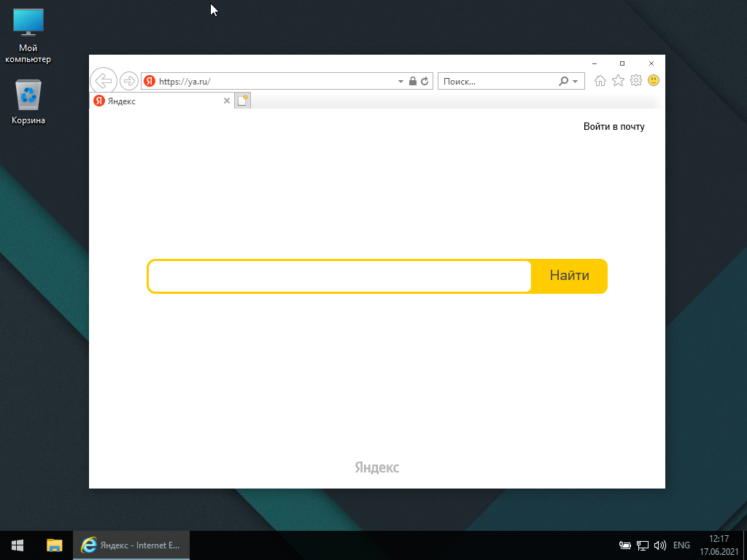Go to the Home page icon

pos(600,81)
